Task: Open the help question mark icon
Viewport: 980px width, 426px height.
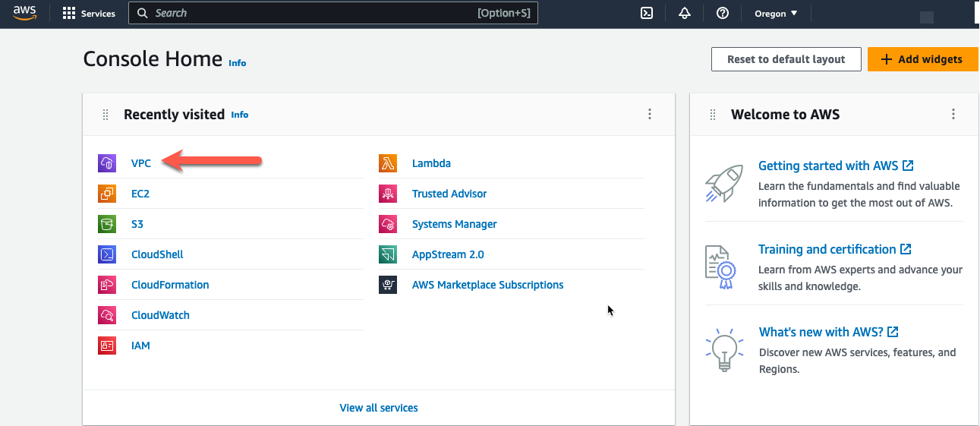Action: (x=723, y=13)
